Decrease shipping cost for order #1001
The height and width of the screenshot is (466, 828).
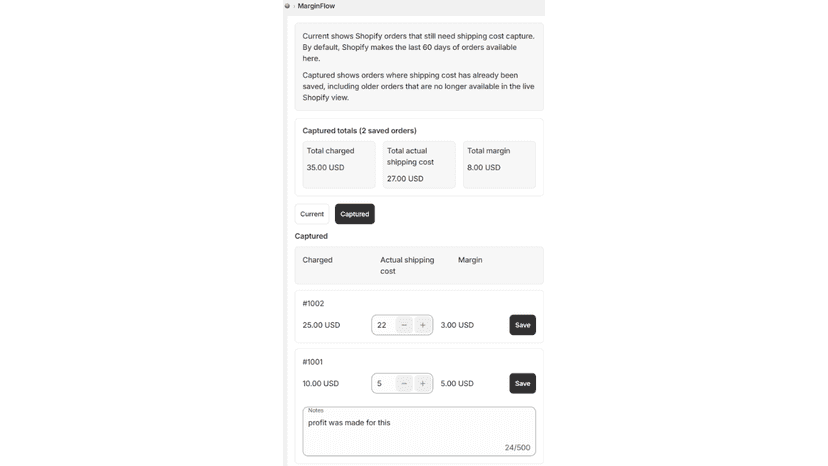click(x=404, y=384)
